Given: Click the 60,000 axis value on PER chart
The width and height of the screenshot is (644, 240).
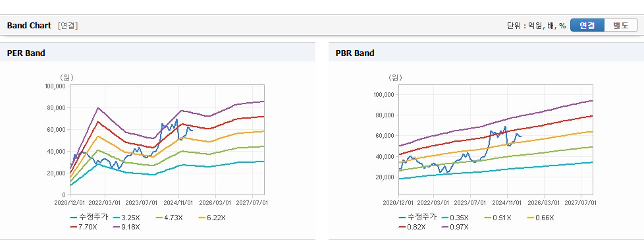Looking at the screenshot, I should coord(56,129).
